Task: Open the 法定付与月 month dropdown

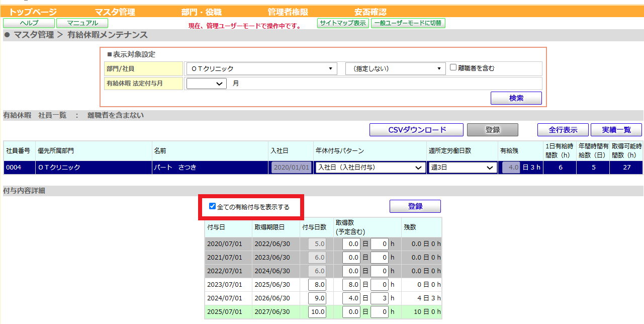Action: pyautogui.click(x=206, y=84)
